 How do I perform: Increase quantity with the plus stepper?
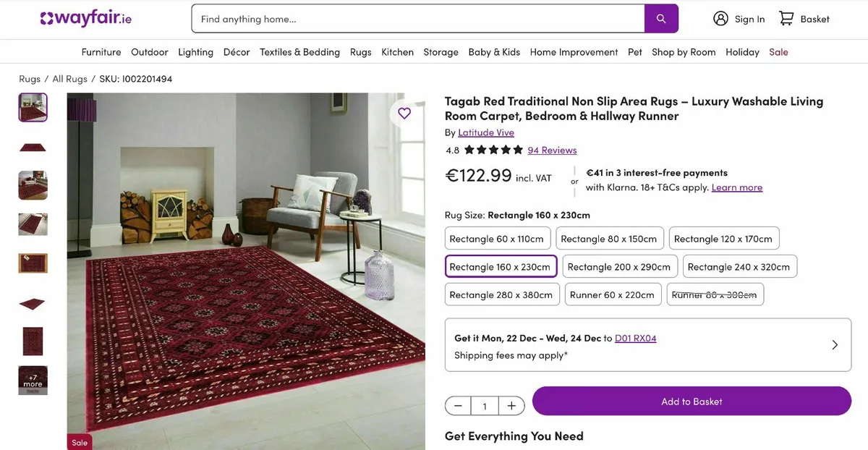click(511, 406)
